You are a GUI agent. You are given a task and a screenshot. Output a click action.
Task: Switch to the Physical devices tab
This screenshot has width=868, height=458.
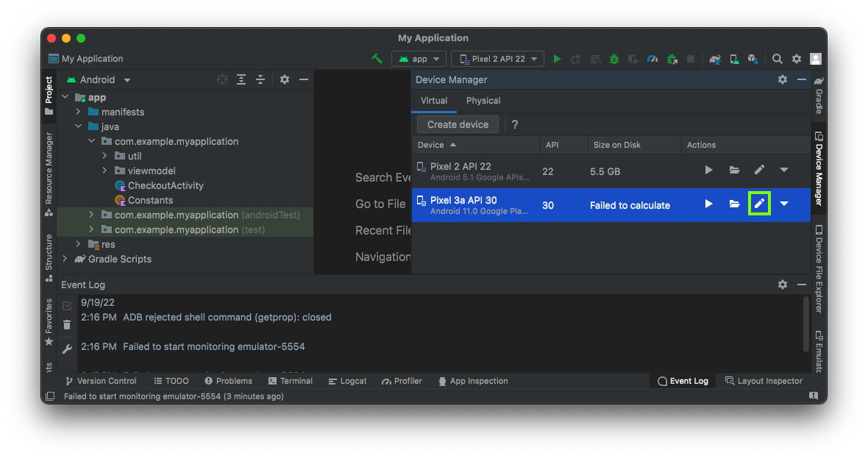point(483,101)
